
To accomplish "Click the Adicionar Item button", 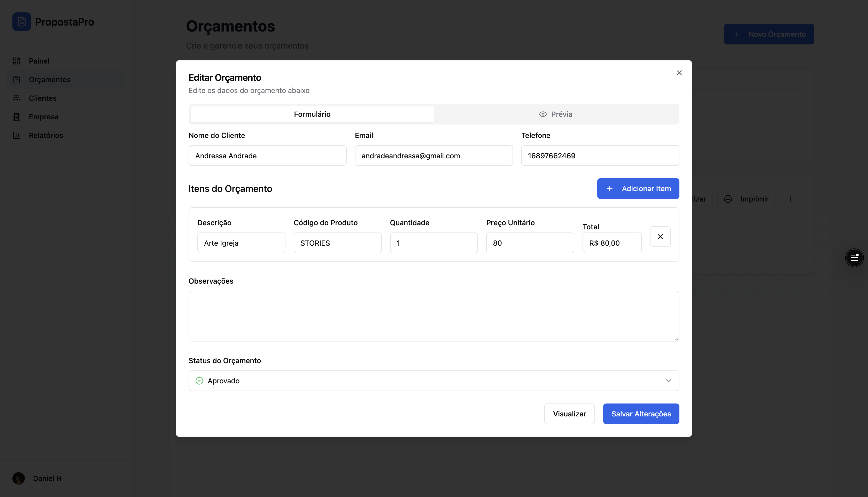I will point(638,188).
